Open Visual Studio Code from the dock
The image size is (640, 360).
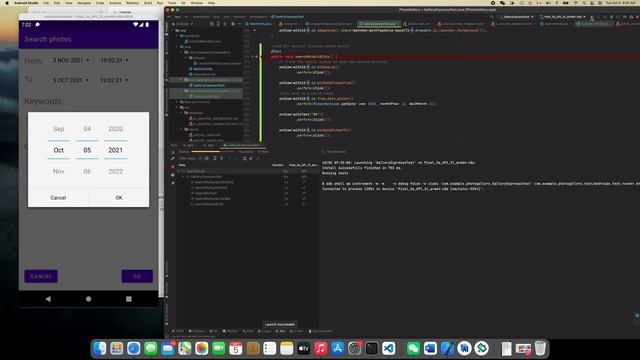tap(389, 348)
